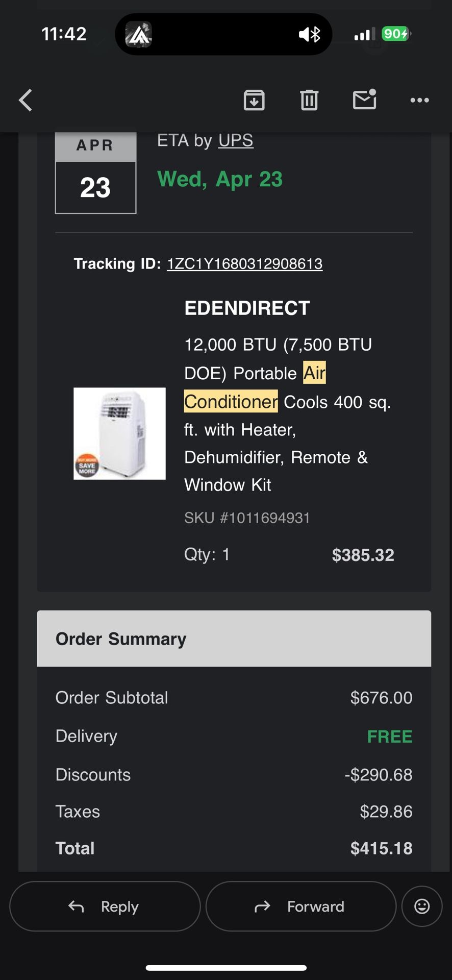This screenshot has height=980, width=452.
Task: Open tracking ID 1ZC1Y1680312908613 link
Action: coord(244,264)
